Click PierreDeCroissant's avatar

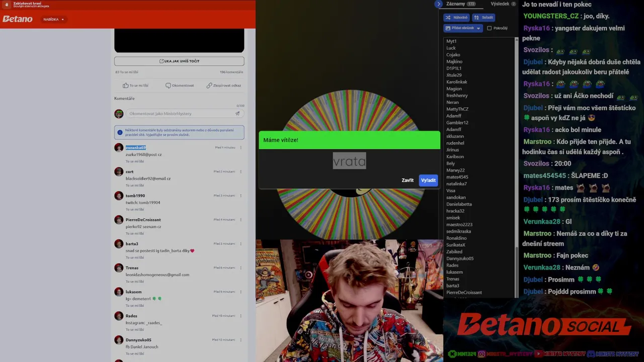tap(119, 220)
